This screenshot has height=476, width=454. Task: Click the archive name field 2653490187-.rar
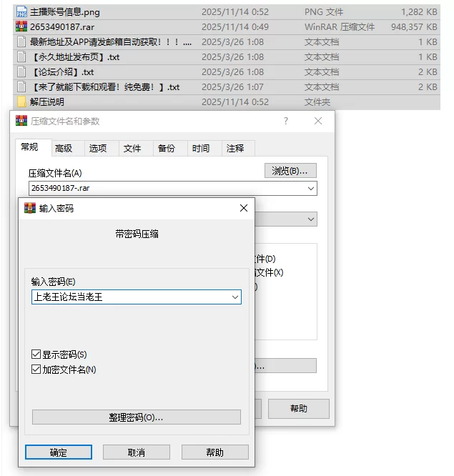[x=173, y=188]
